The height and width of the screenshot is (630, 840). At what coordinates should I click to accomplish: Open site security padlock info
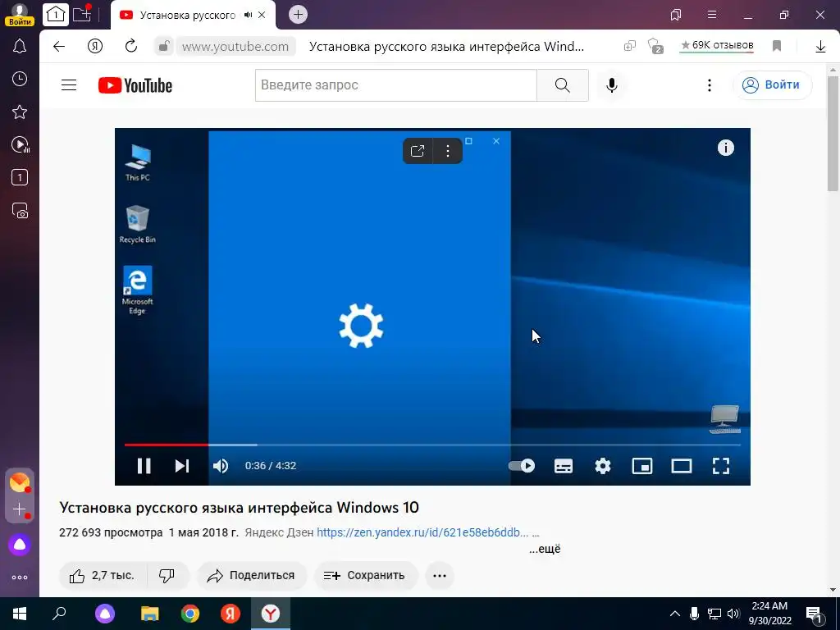pyautogui.click(x=163, y=47)
